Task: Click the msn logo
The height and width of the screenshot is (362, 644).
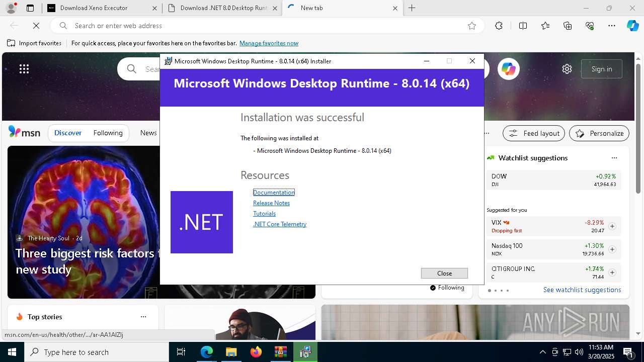Action: tap(24, 132)
